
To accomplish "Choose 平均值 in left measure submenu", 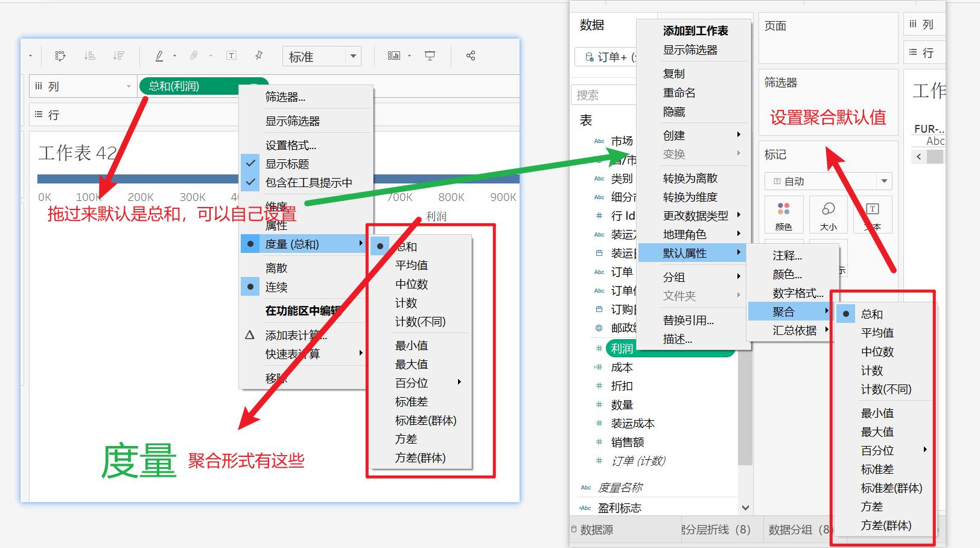I will coord(421,265).
